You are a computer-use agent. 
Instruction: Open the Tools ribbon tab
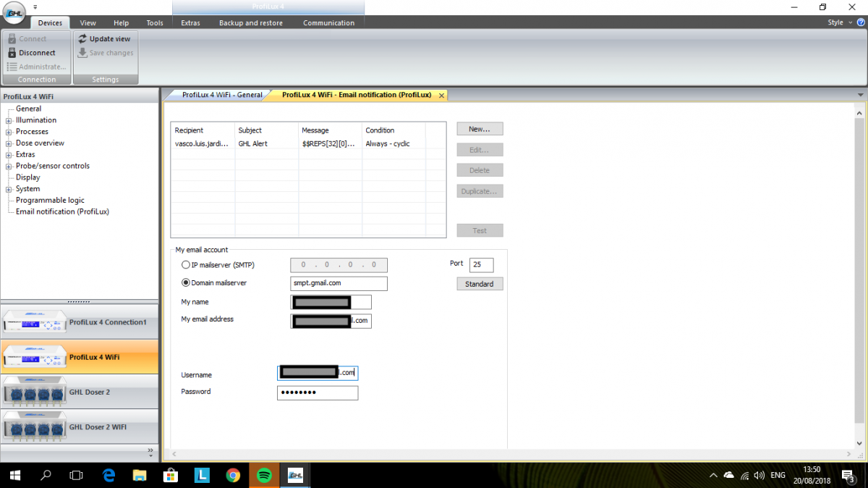[155, 23]
